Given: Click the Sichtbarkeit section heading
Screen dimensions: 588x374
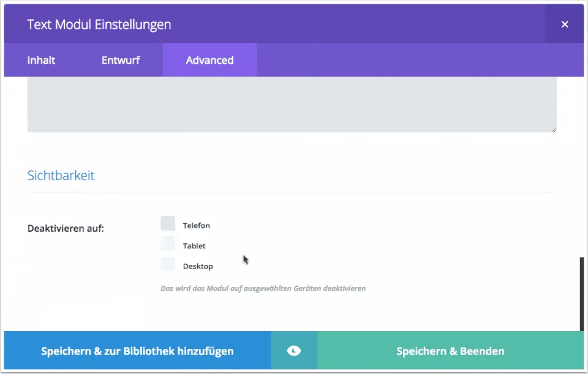Looking at the screenshot, I should [x=61, y=175].
